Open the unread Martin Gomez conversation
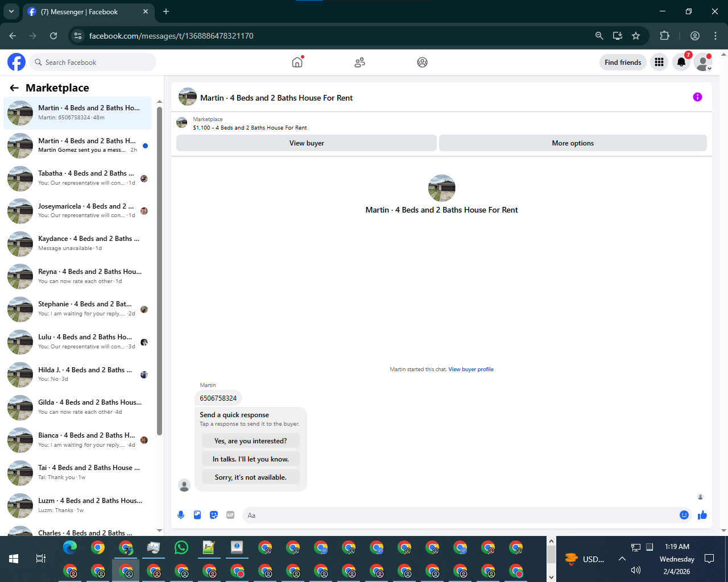 (x=78, y=145)
